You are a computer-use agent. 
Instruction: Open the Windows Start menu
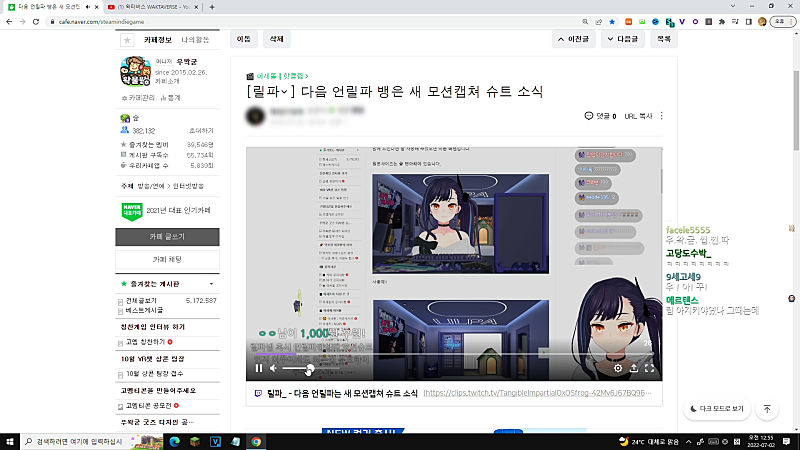pyautogui.click(x=10, y=441)
